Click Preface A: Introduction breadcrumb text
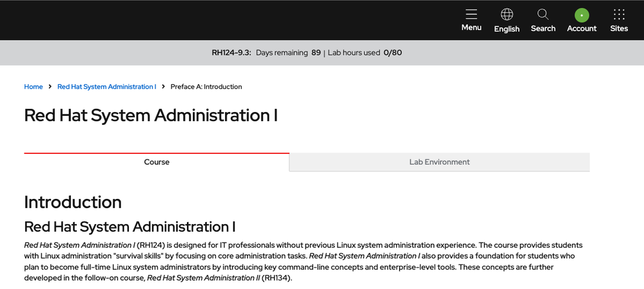Screen dimensions: 644x289 click(206, 86)
